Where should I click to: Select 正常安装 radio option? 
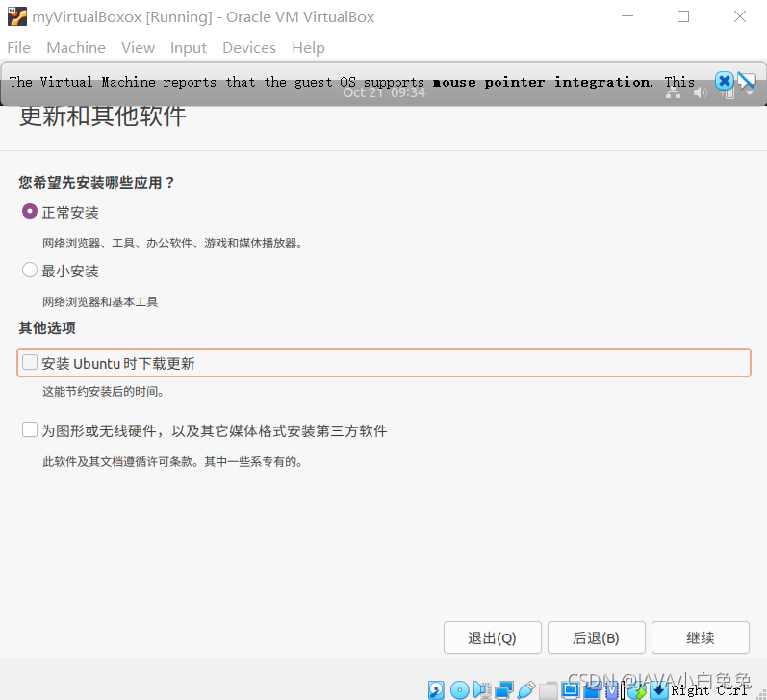[29, 212]
